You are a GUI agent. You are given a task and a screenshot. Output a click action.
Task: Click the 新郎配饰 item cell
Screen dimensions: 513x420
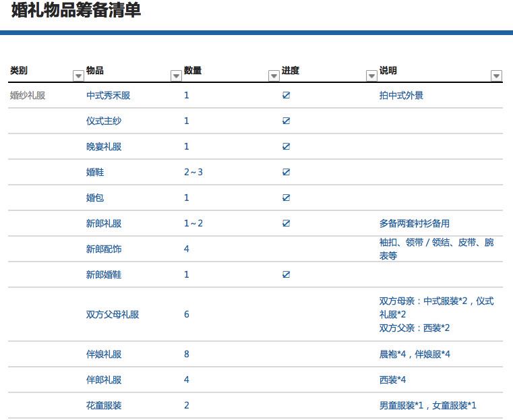104,249
